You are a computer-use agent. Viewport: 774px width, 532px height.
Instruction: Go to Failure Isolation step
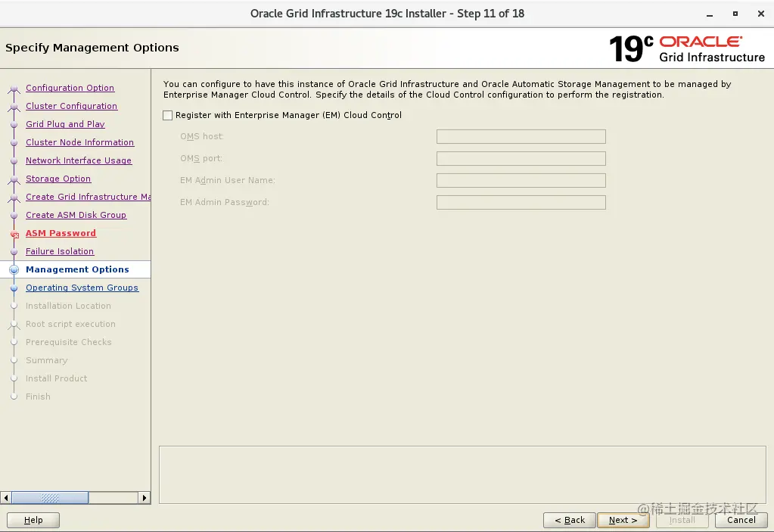(60, 252)
